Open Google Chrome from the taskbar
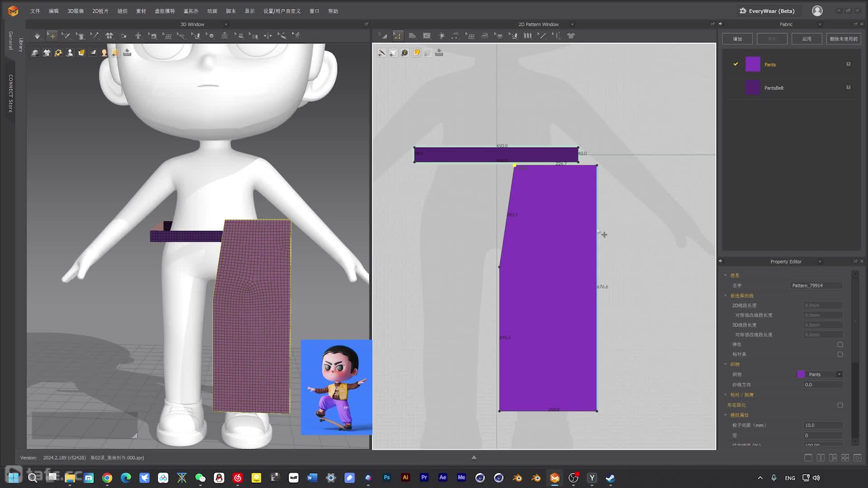 107,478
